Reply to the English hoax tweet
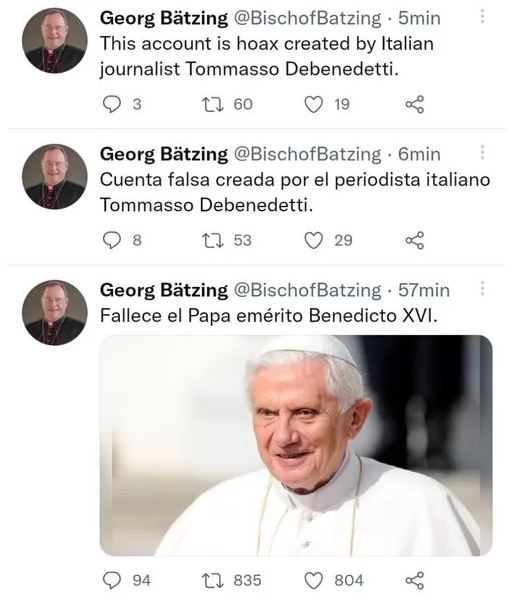Viewport: 523px width, 611px height. tap(112, 104)
